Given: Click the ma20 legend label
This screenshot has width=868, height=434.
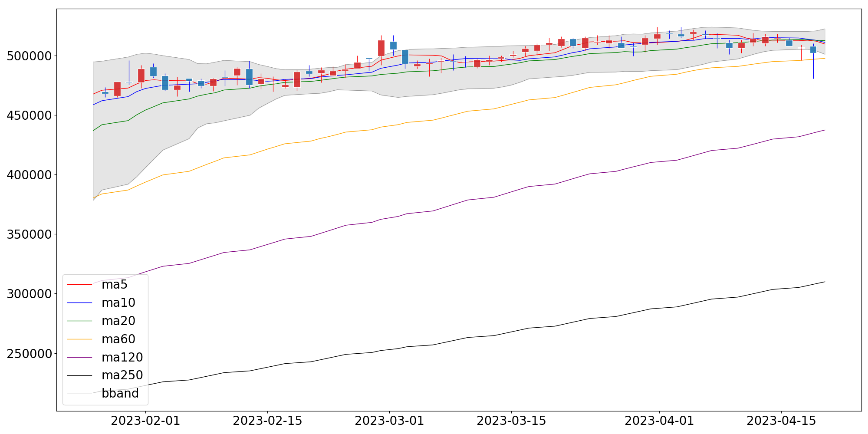Looking at the screenshot, I should (x=118, y=321).
